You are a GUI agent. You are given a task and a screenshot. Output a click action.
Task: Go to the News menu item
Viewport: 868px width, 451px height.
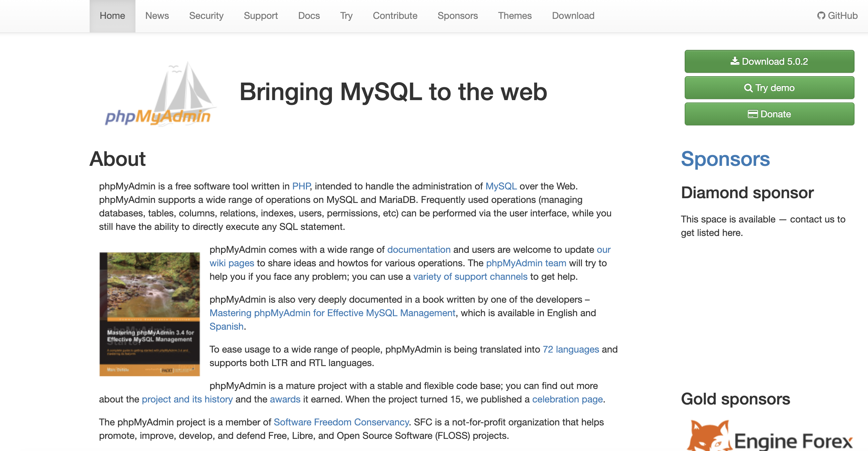pyautogui.click(x=157, y=16)
